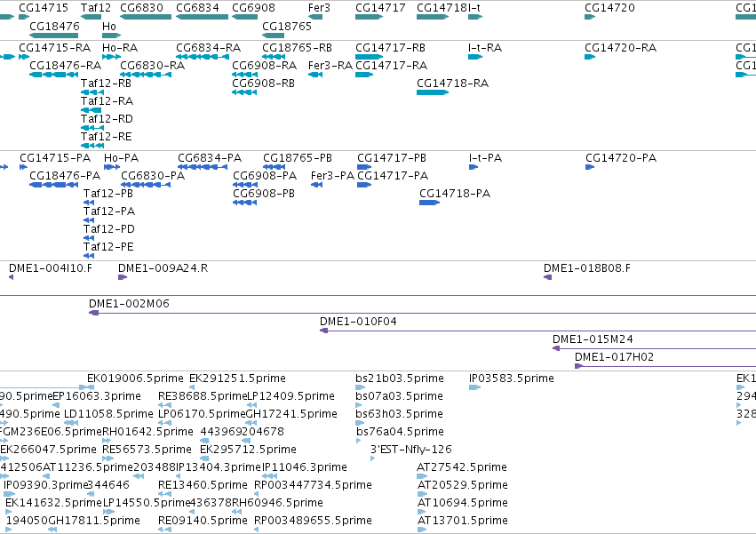Select EST EK291251.5prime label

point(237,379)
